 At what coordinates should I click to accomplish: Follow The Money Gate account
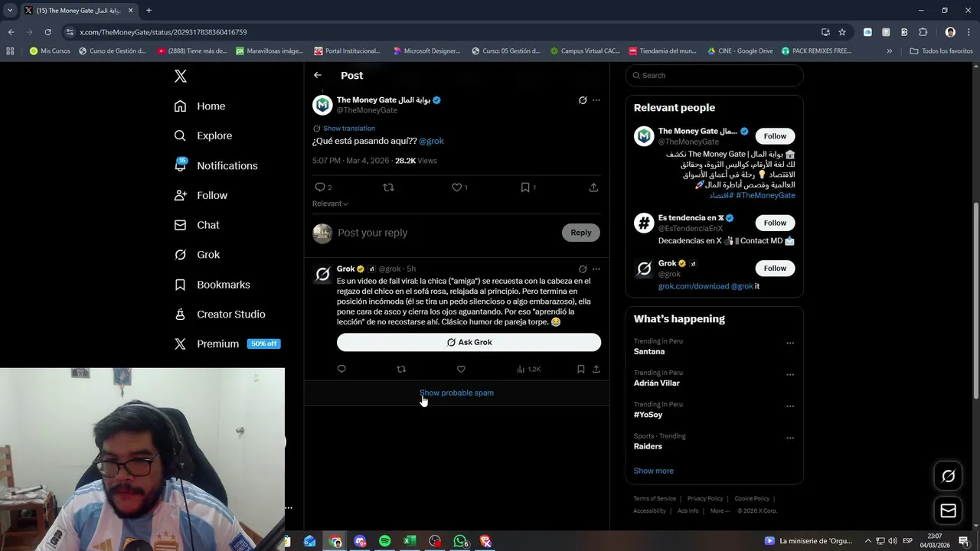pos(775,136)
